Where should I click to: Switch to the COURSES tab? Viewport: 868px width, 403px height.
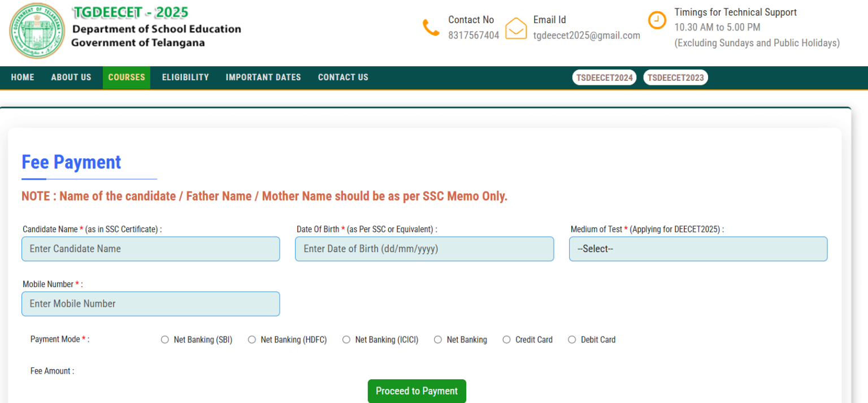(x=126, y=77)
